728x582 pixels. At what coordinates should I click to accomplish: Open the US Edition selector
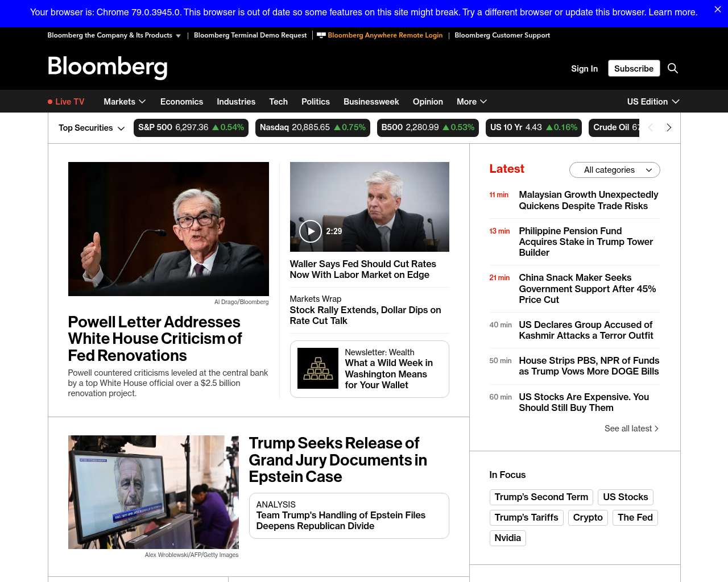click(x=653, y=102)
